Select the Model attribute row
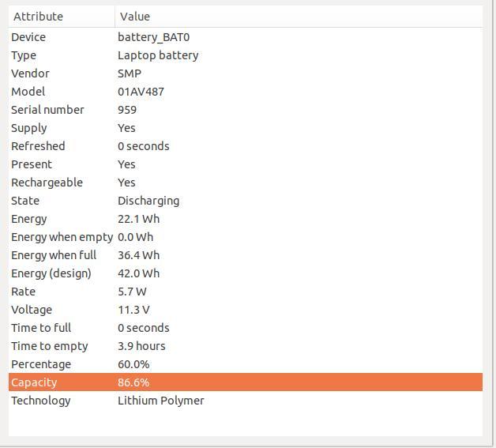This screenshot has width=496, height=448. tap(246, 92)
